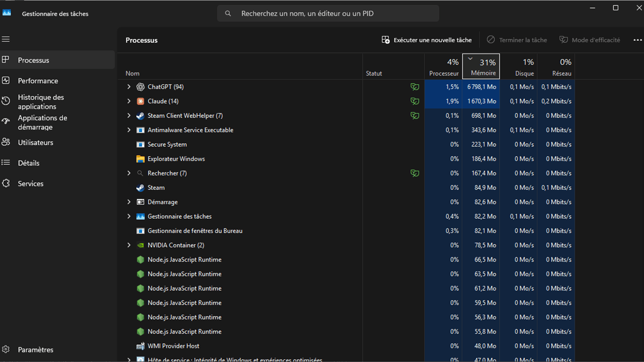Click the Secure System process icon
This screenshot has height=362, width=644.
click(x=141, y=145)
